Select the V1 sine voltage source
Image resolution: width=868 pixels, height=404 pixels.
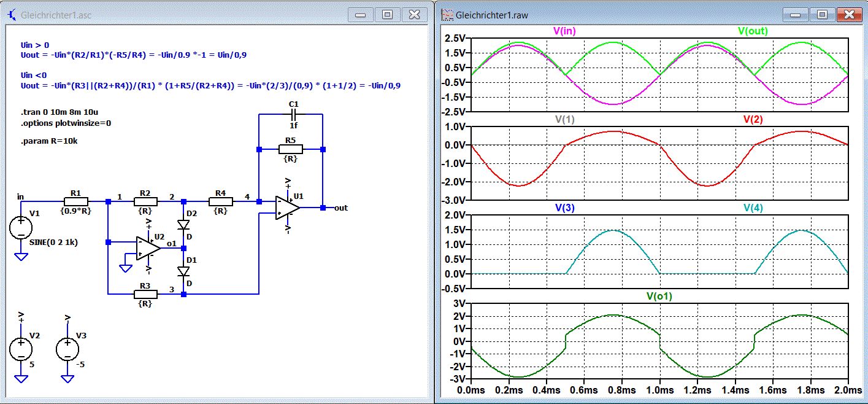(x=21, y=228)
